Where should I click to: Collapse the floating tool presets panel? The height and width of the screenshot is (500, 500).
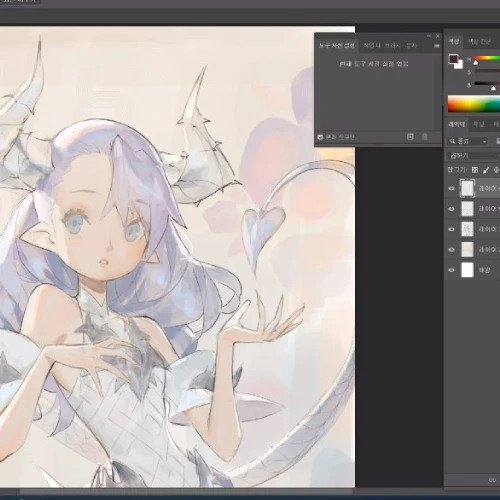pos(429,36)
